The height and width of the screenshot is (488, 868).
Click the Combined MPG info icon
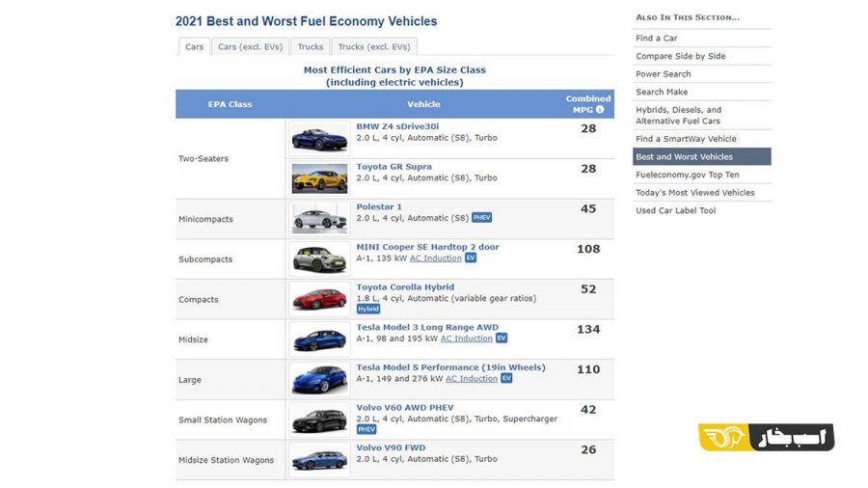(600, 110)
